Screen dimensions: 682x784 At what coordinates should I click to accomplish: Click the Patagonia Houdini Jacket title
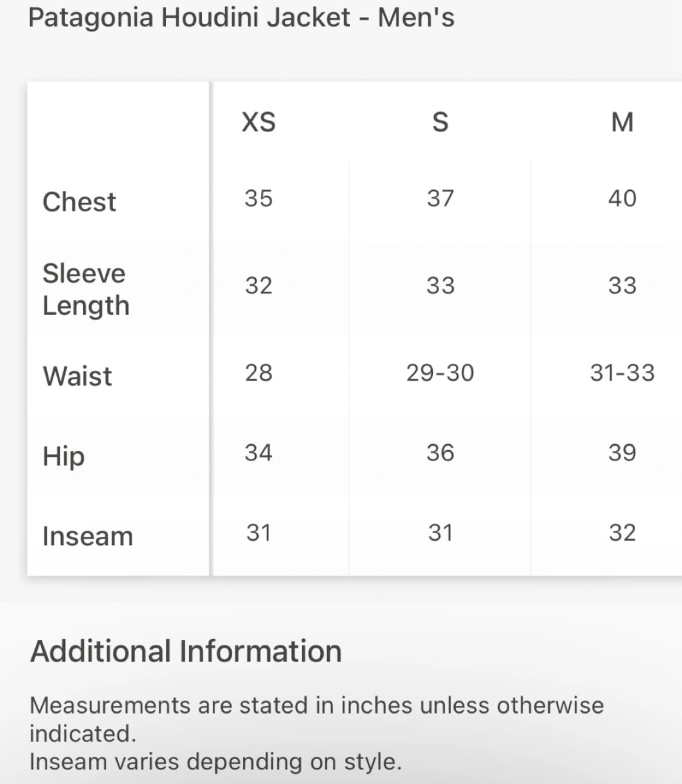(241, 18)
